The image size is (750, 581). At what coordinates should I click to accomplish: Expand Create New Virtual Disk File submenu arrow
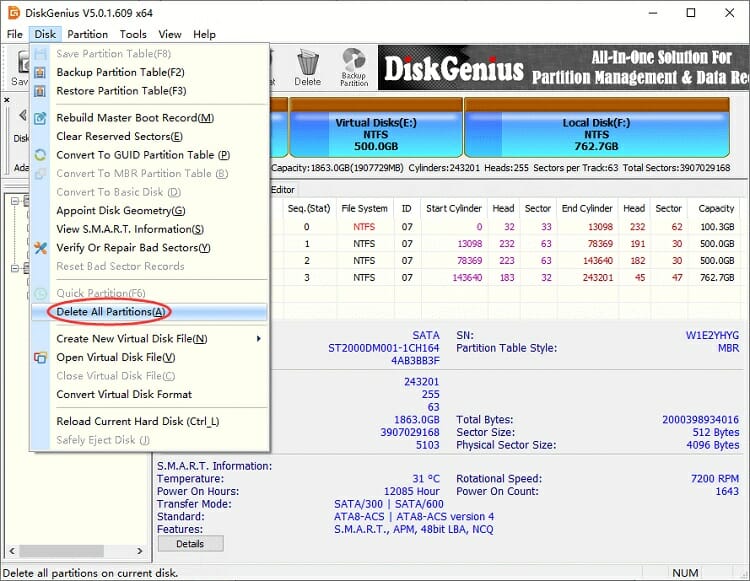[259, 339]
